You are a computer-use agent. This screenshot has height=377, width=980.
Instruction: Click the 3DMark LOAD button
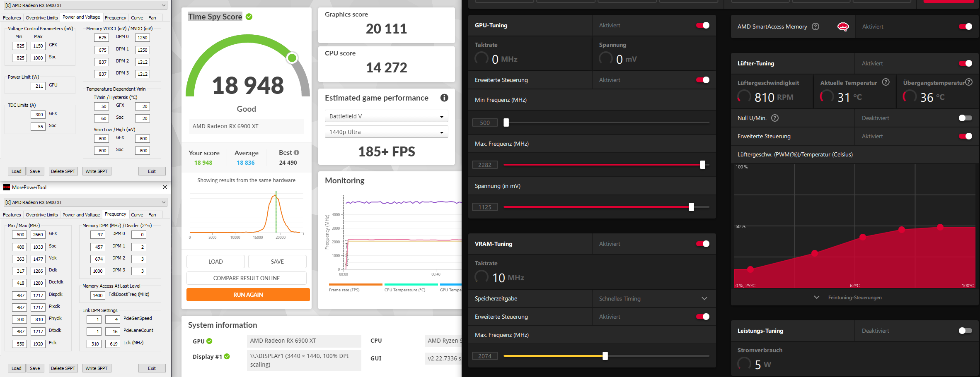pos(215,262)
